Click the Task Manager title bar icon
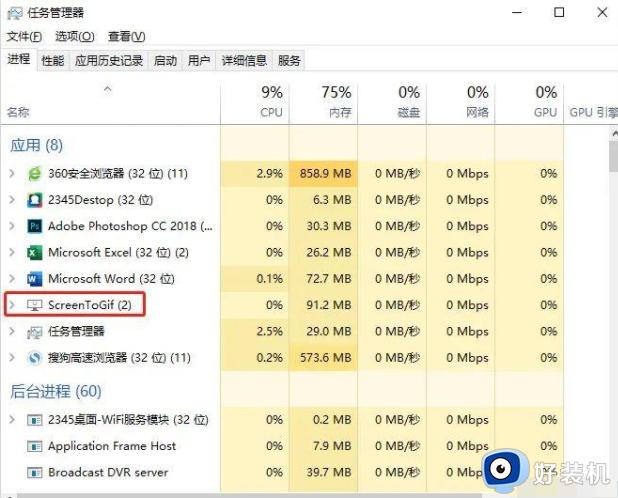 (15, 13)
